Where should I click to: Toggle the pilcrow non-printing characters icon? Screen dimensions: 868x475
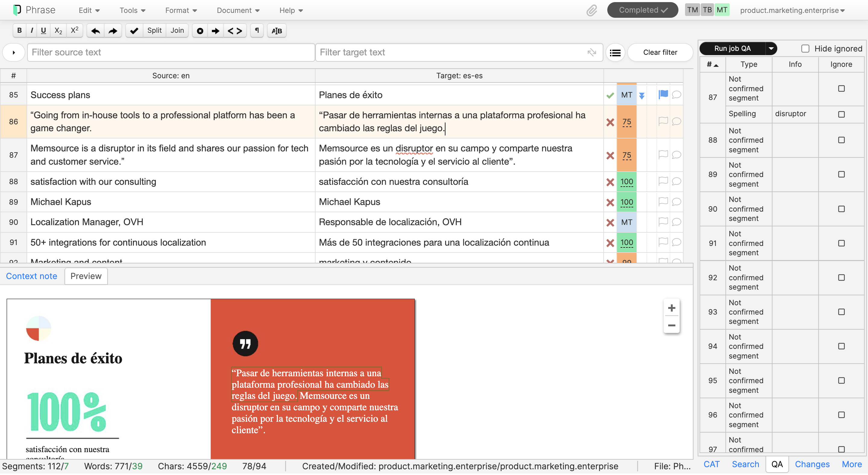coord(257,31)
